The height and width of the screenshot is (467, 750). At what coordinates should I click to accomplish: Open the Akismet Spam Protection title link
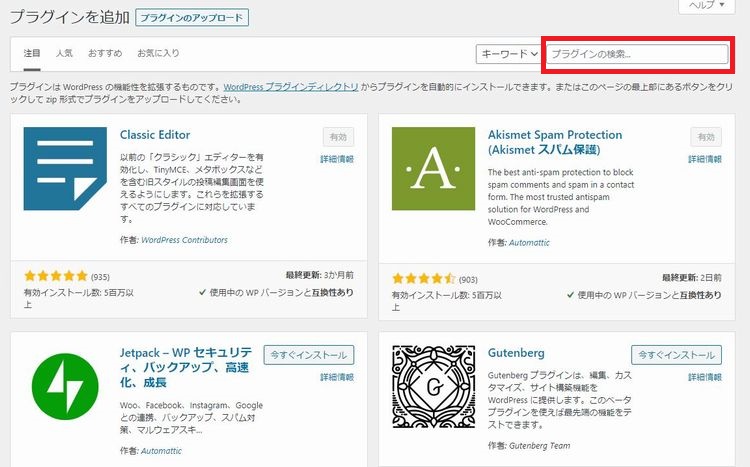[555, 142]
